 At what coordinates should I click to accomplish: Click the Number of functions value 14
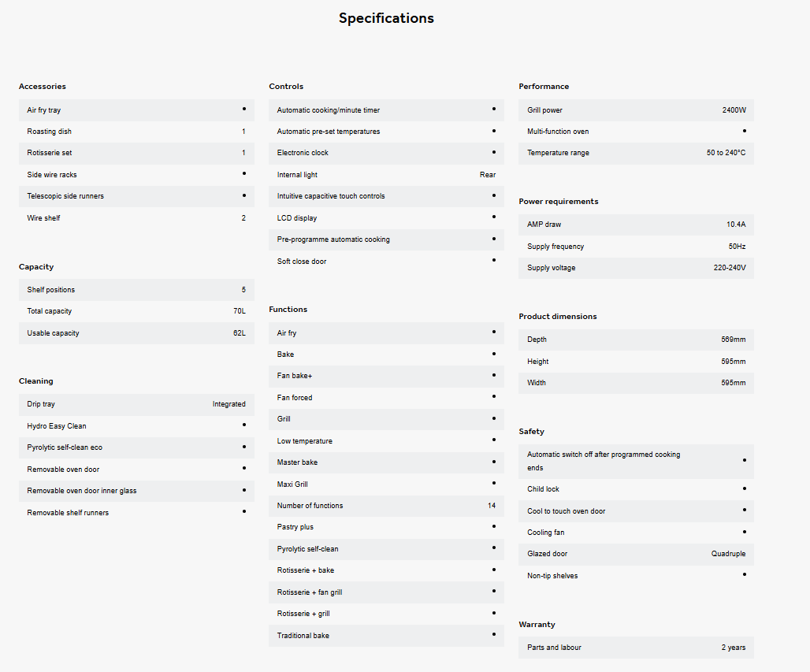pos(492,506)
